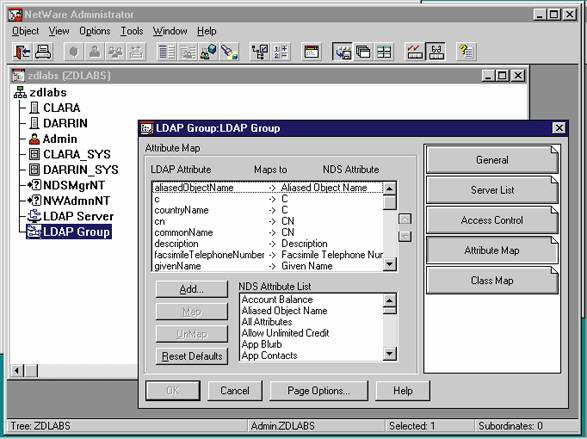Image resolution: width=587 pixels, height=439 pixels.
Task: Click the move mapping down button
Action: (405, 236)
